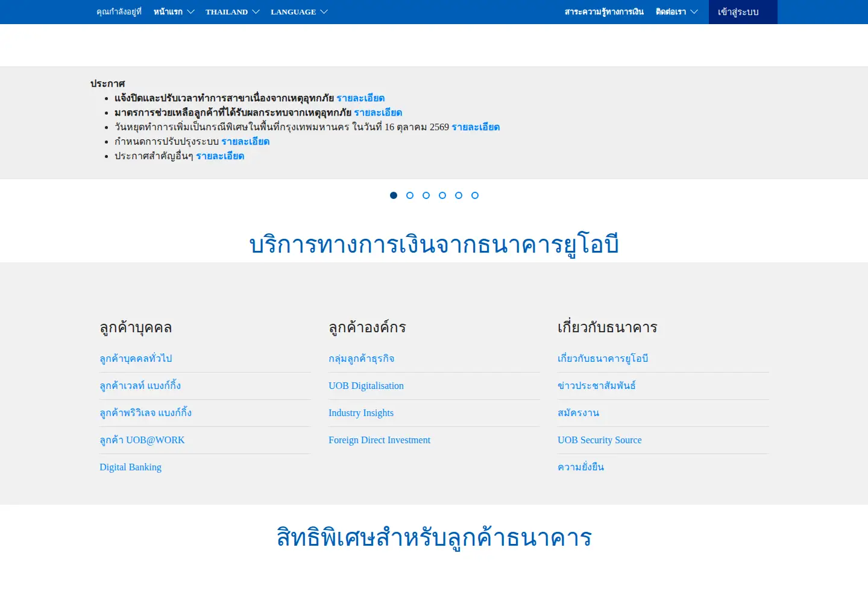
Task: Expand the หน้าแรก dropdown menu
Action: 174,12
